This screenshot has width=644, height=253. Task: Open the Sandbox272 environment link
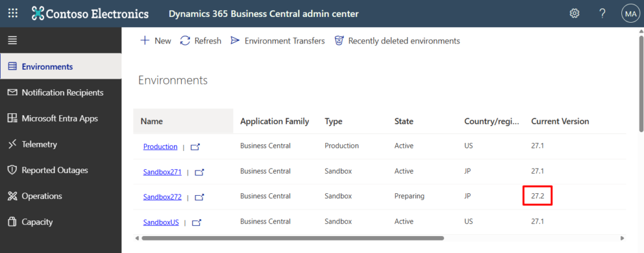point(162,197)
